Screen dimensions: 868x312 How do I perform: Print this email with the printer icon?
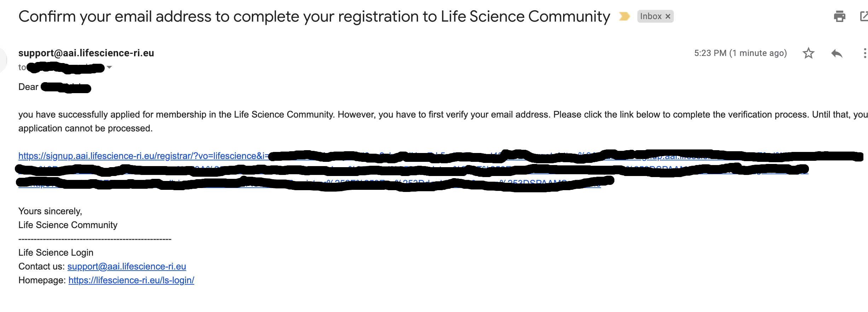click(839, 16)
